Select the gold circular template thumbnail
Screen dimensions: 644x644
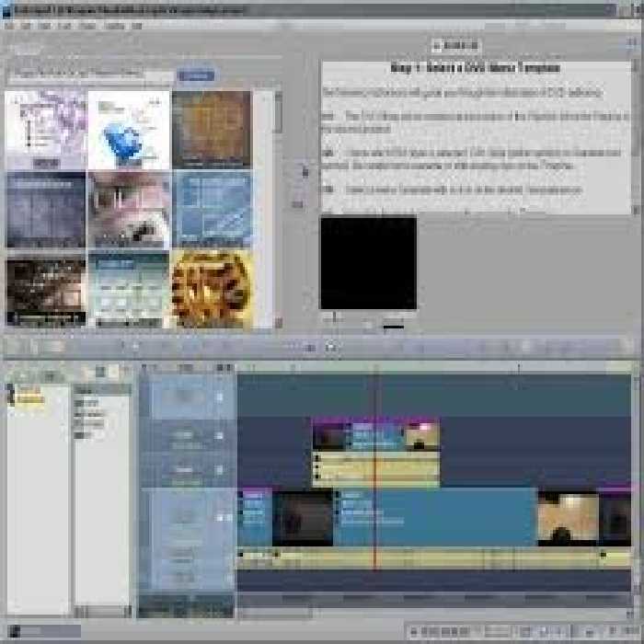tap(211, 290)
